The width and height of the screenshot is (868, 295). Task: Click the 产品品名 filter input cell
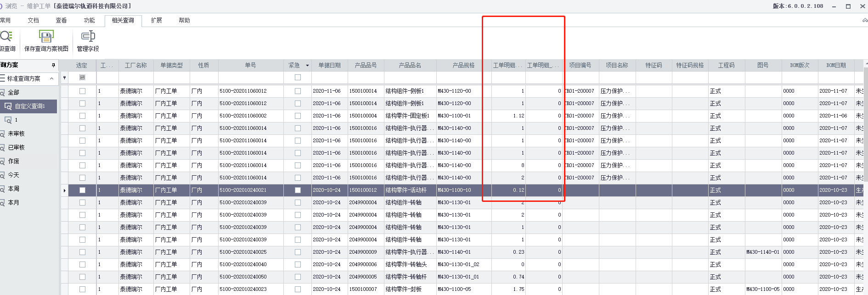(410, 78)
